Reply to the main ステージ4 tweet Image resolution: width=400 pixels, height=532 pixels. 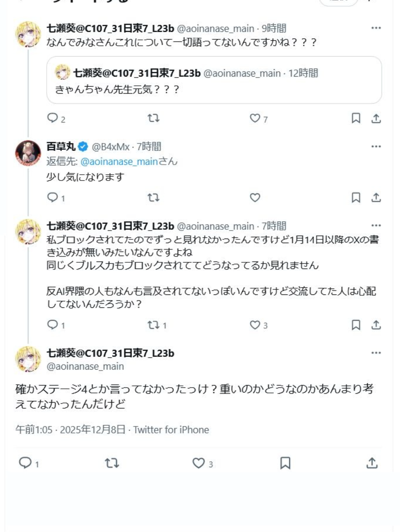(25, 463)
